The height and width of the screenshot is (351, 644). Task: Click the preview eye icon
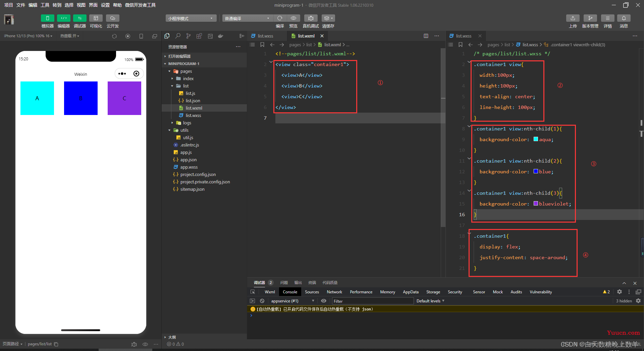coord(293,18)
